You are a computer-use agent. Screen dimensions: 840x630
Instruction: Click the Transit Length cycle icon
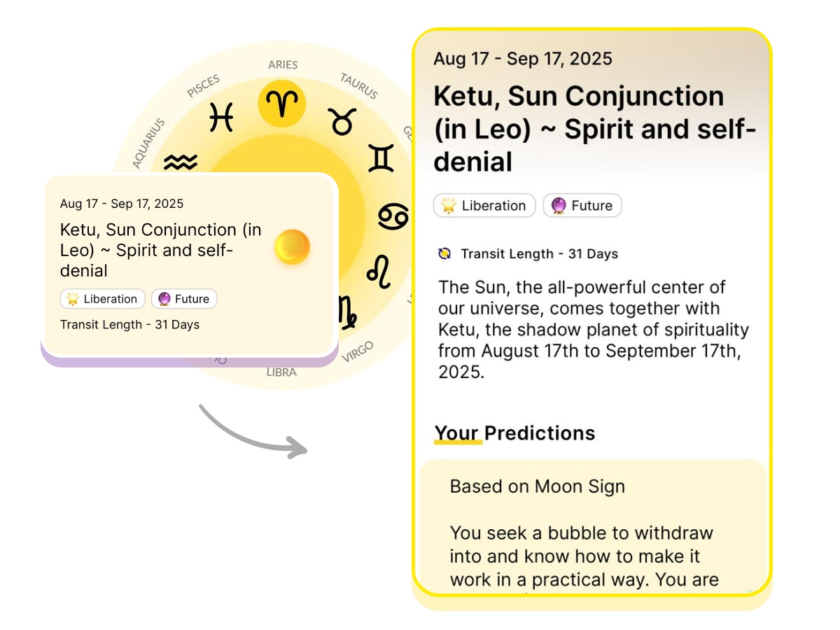click(x=444, y=254)
